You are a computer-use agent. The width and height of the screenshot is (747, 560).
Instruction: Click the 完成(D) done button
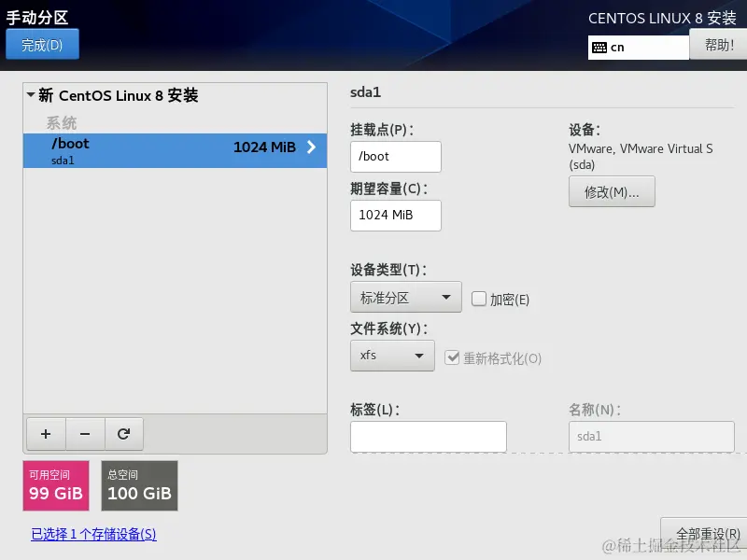(x=42, y=44)
